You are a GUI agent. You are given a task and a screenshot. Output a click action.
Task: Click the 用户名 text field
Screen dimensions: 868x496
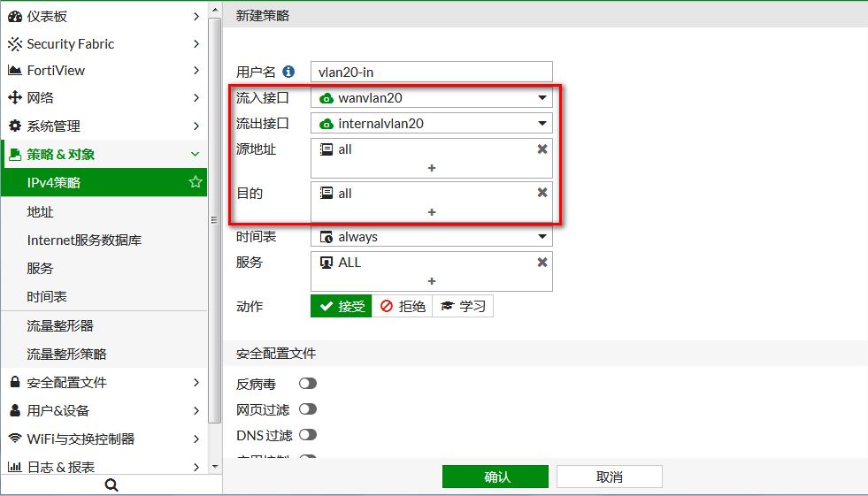[x=432, y=72]
